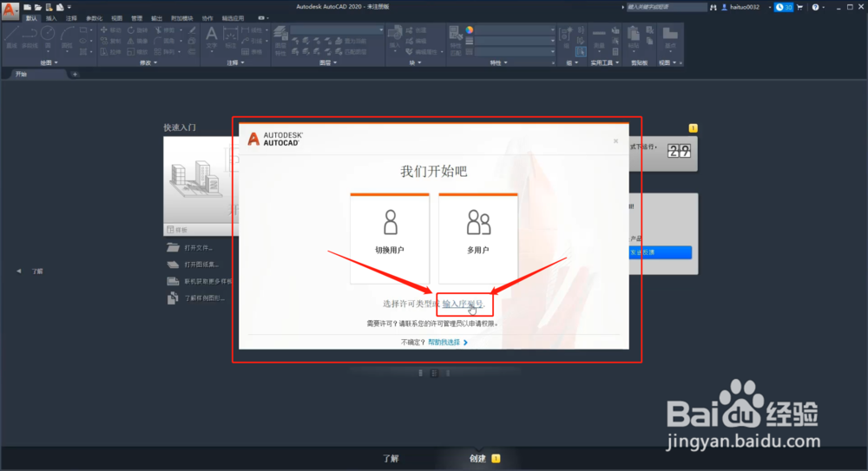The image size is (868, 471).
Task: Select the Text (文字) tool
Action: tap(212, 38)
